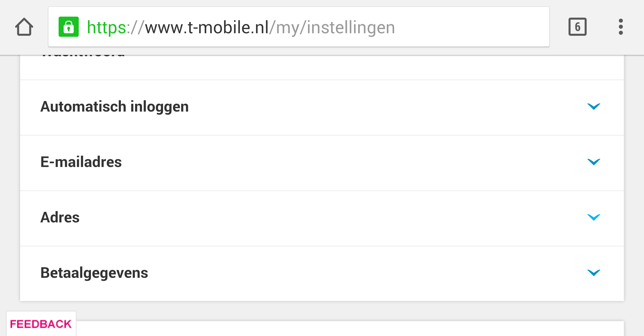This screenshot has width=644, height=336.
Task: Tap the partially hidden Wachtwoord row
Action: [x=322, y=67]
